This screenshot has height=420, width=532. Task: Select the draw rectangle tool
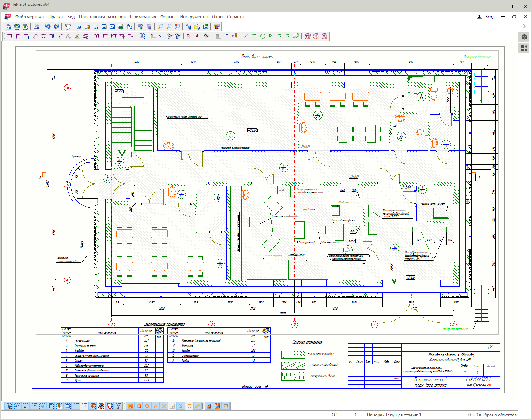pyautogui.click(x=254, y=36)
